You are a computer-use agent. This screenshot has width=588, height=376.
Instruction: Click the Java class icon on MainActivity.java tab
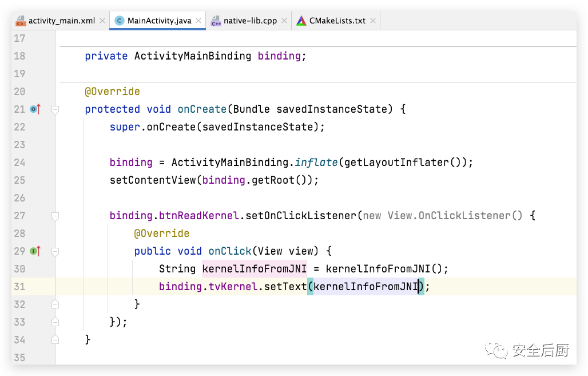click(120, 21)
